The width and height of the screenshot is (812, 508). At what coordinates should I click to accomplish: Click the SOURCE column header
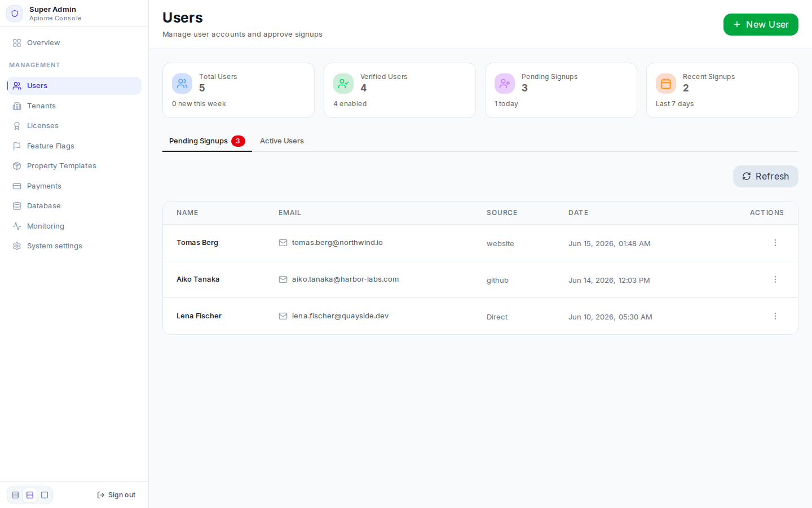pos(502,213)
